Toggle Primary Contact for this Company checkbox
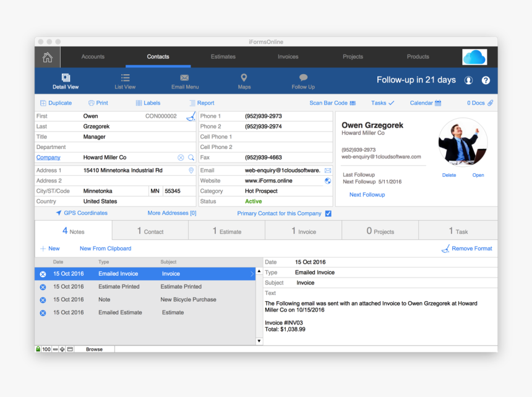The width and height of the screenshot is (532, 397). coord(328,213)
